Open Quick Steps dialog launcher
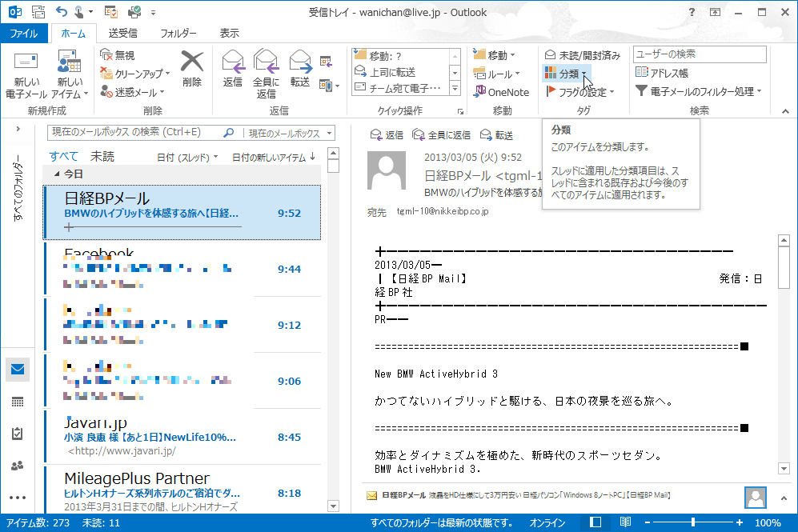 (x=460, y=111)
